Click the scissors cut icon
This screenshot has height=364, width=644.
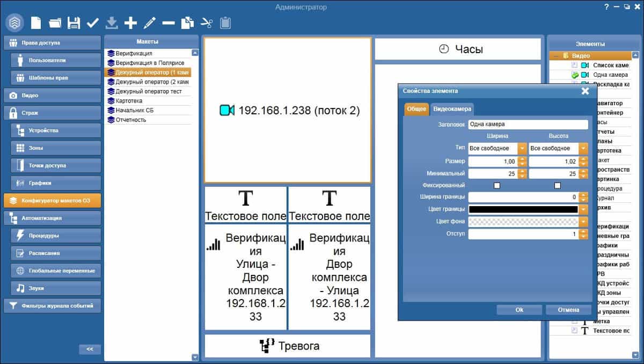[x=207, y=23]
